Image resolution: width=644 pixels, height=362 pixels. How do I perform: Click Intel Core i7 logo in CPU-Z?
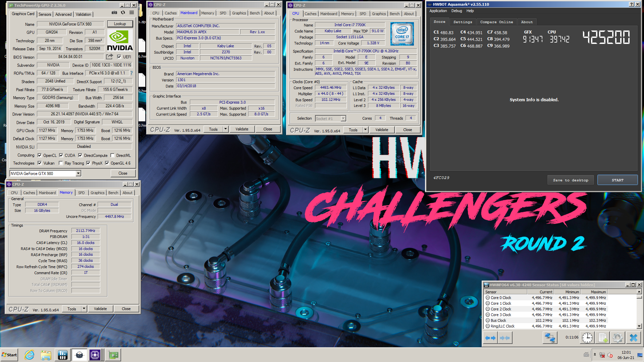(x=402, y=34)
